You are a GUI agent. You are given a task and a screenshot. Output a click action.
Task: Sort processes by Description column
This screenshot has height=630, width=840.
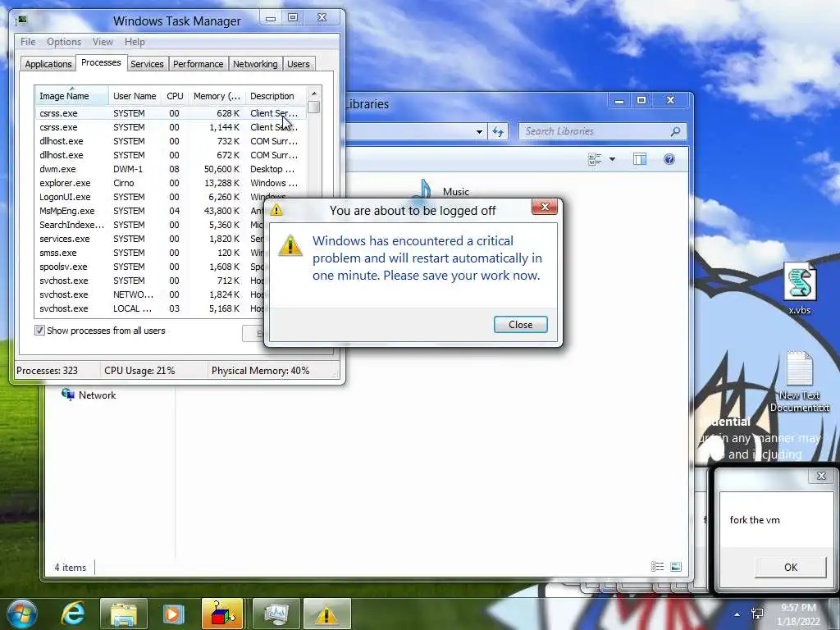(x=276, y=96)
